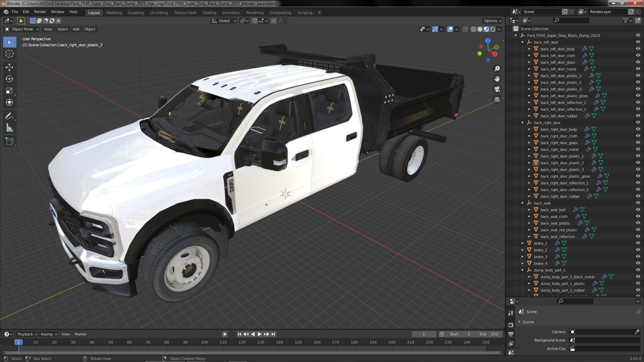Select the Add Cube tool
The height and width of the screenshot is (362, 644).
pos(9,141)
